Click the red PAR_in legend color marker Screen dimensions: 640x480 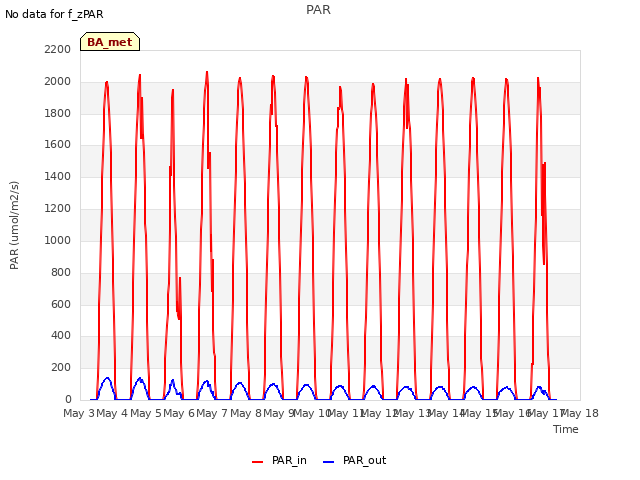coord(258,462)
